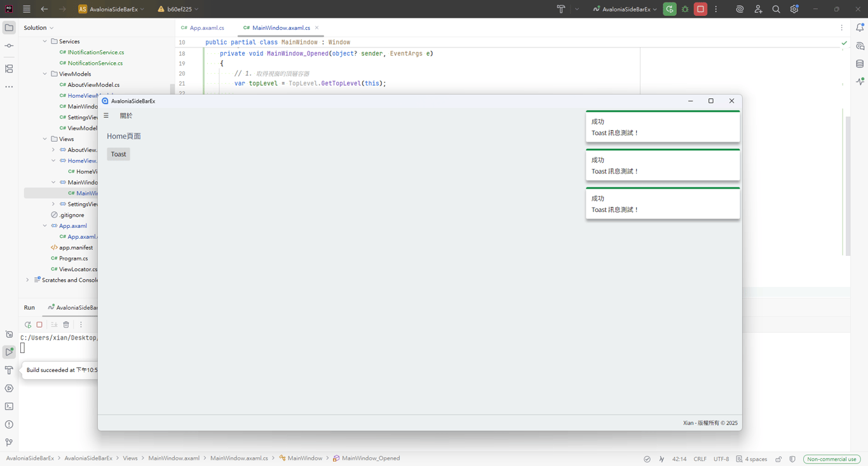868x466 pixels.
Task: Open the Build tool window in the left strip
Action: pos(9,370)
